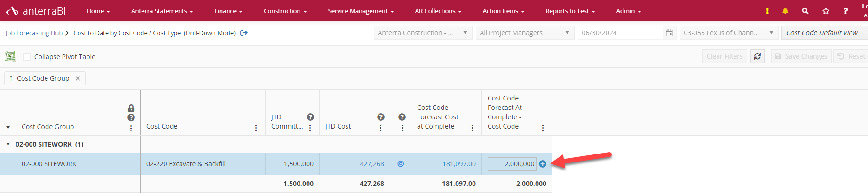Image resolution: width=868 pixels, height=193 pixels.
Task: Click the blue plus icon beside 2,000,000
Action: pyautogui.click(x=543, y=164)
